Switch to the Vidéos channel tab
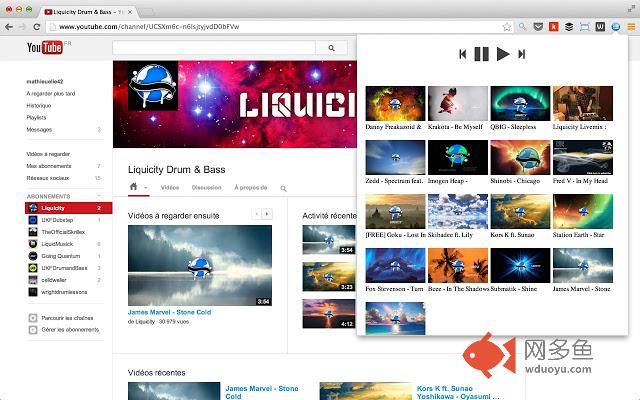640x400 pixels. click(170, 188)
